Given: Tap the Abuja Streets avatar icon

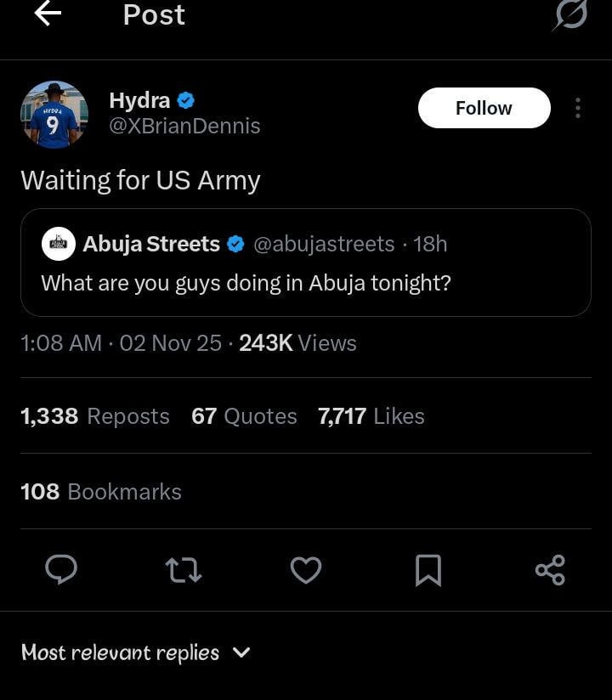Looking at the screenshot, I should [59, 245].
